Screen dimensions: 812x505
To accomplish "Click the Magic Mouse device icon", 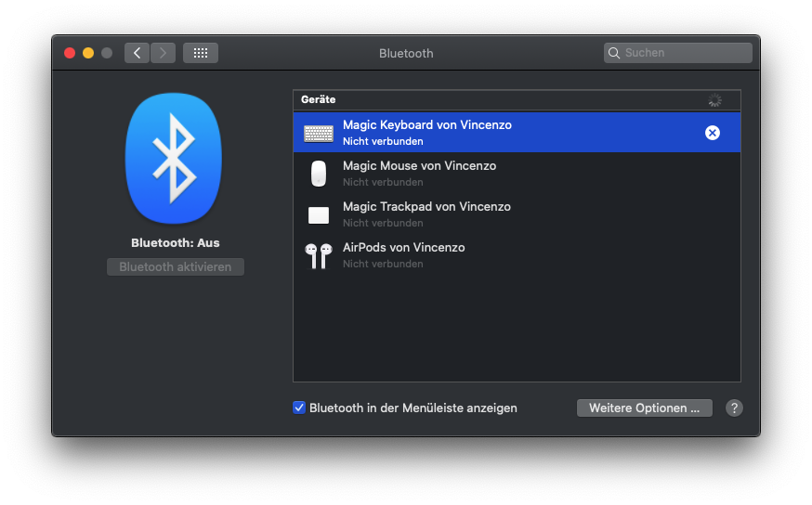I will (319, 174).
